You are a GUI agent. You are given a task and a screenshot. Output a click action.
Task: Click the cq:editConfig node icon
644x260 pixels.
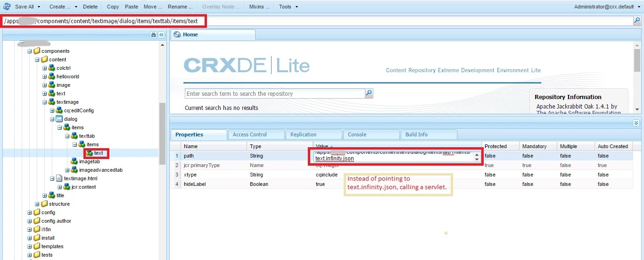click(x=59, y=110)
